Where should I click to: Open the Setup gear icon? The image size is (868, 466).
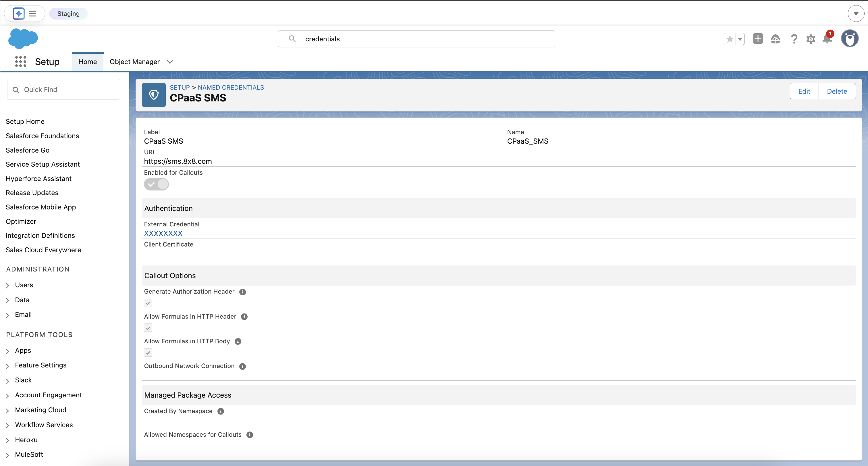[x=810, y=39]
